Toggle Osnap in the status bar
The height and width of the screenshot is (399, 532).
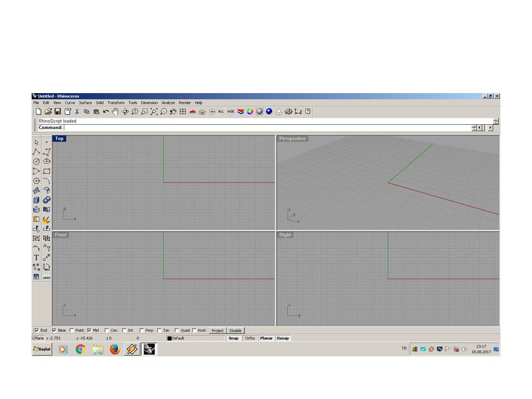point(283,338)
